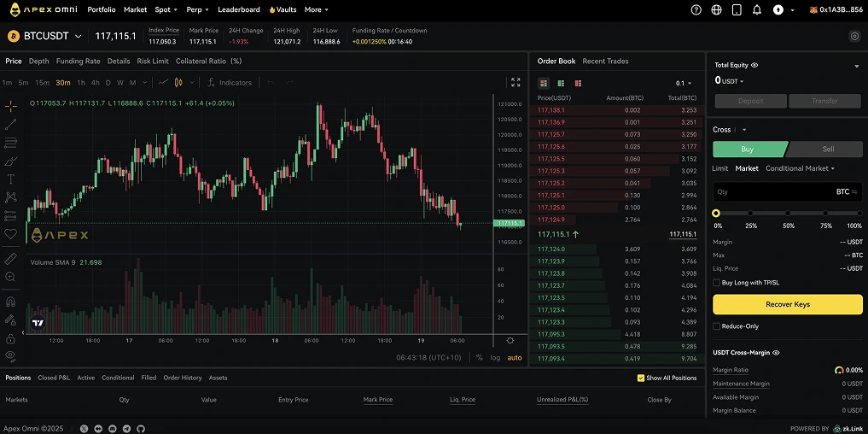Image resolution: width=868 pixels, height=434 pixels.
Task: Toggle hide all drawings eye icon
Action: 10,356
